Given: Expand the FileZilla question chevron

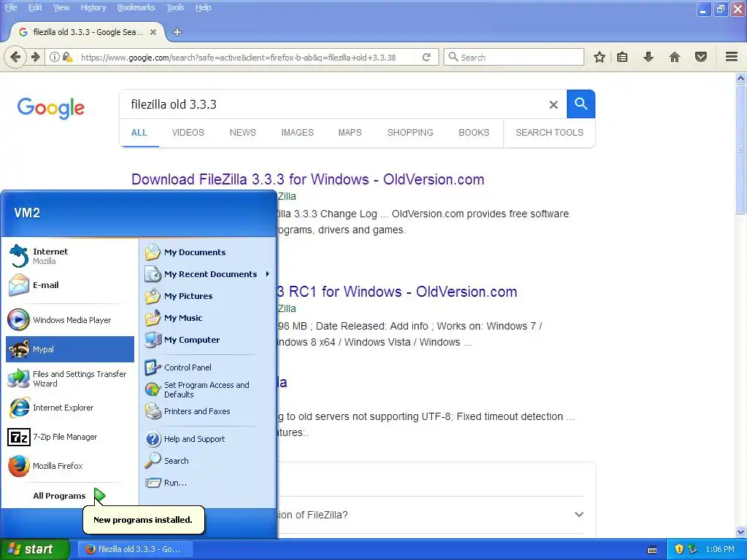Looking at the screenshot, I should pyautogui.click(x=578, y=514).
